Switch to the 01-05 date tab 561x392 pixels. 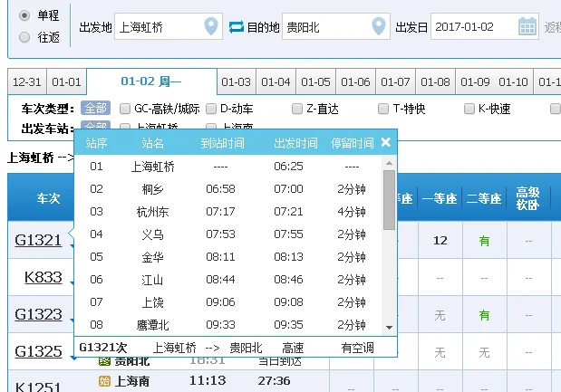316,82
